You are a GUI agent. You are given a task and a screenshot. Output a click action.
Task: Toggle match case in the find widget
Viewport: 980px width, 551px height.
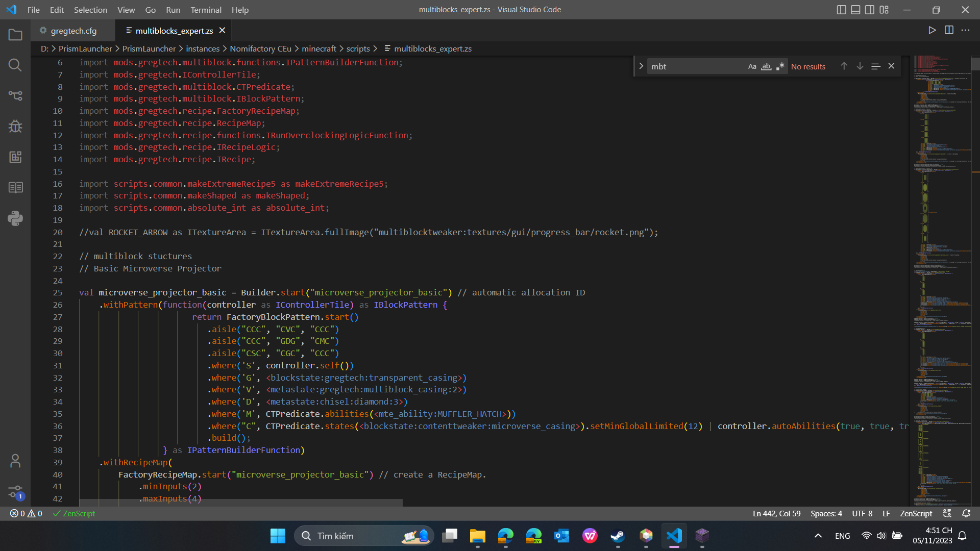752,66
